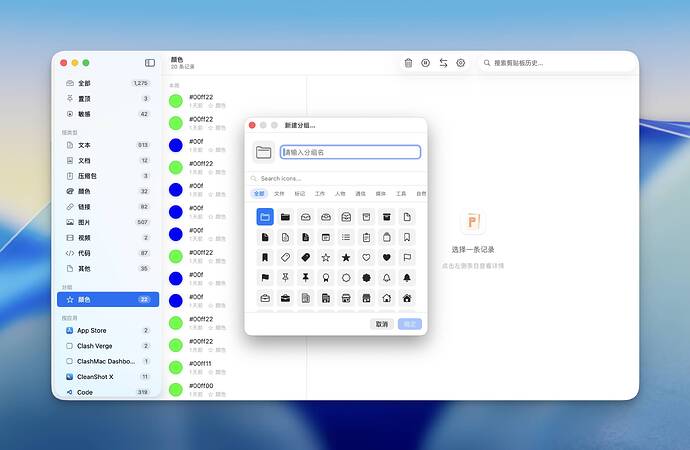Filter by 代码 type in sidebar
This screenshot has height=450, width=690.
(x=108, y=253)
